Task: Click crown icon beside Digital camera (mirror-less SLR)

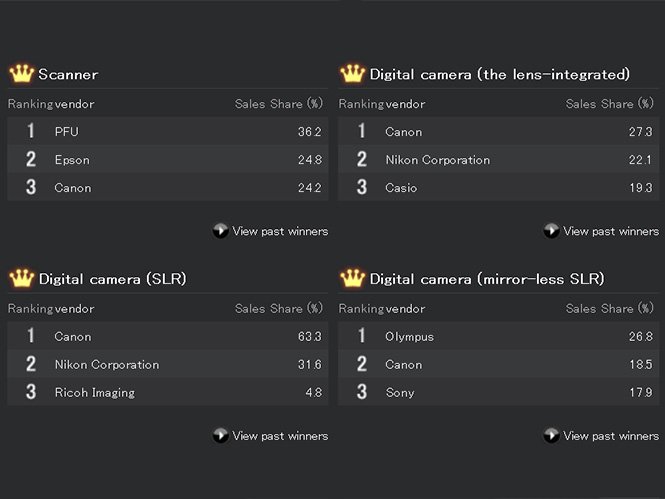Action: 352,278
